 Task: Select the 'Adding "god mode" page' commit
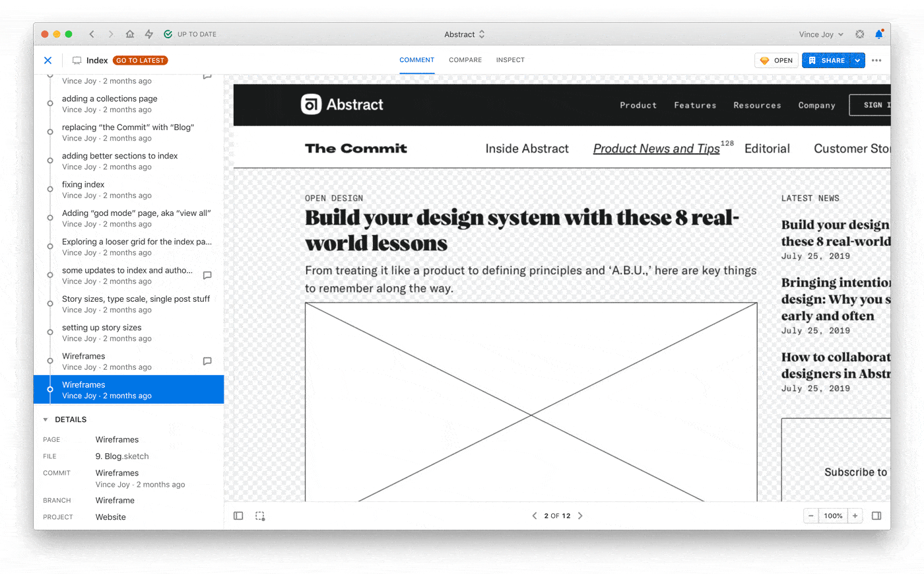[x=129, y=218]
